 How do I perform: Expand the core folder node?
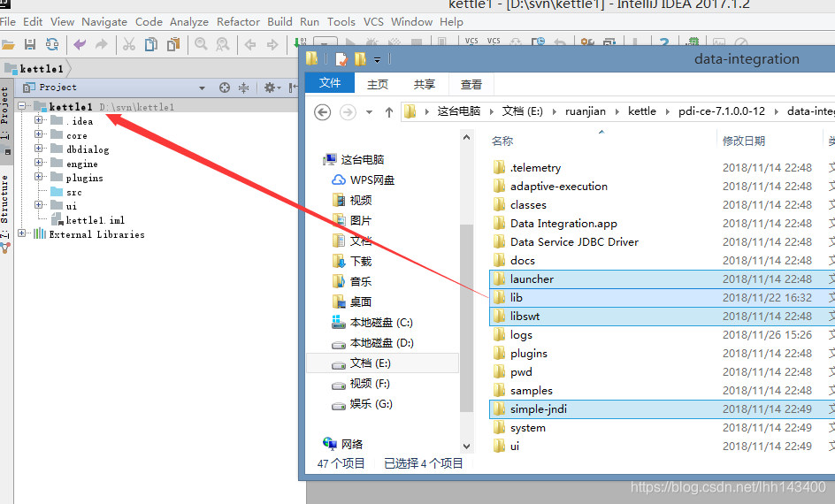click(x=38, y=134)
